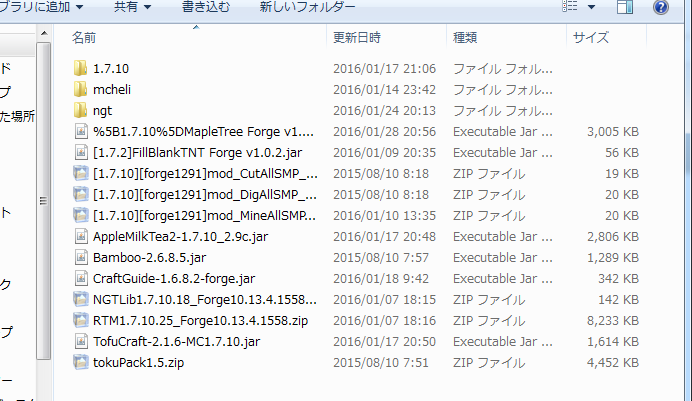Select TofuCraft-2.1.6-MC1.7.10.jar name
Image resolution: width=692 pixels, height=401 pixels.
click(x=177, y=342)
